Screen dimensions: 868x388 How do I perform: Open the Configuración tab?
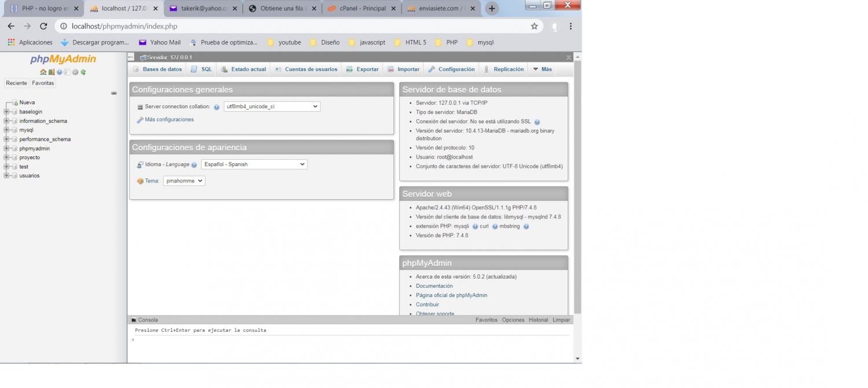click(451, 69)
